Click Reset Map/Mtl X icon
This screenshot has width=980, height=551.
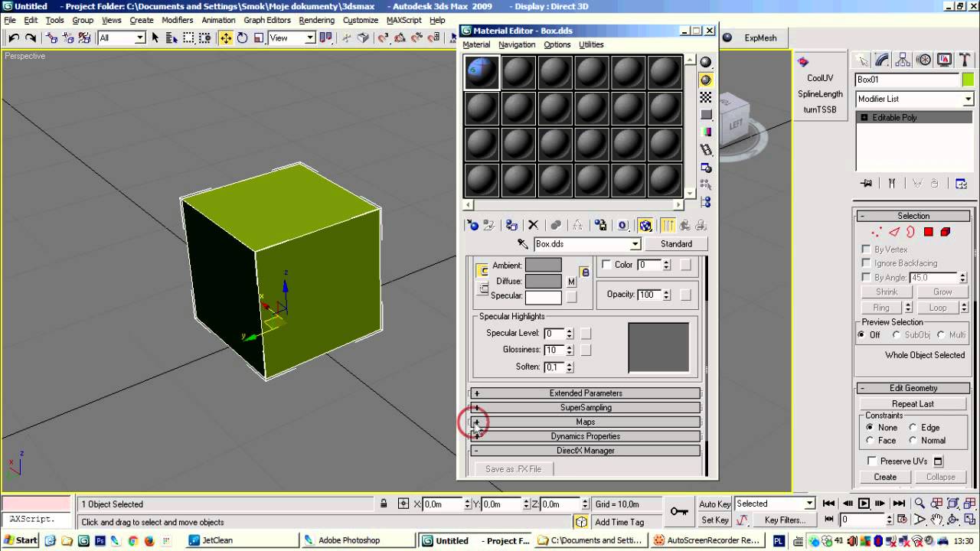pos(533,225)
